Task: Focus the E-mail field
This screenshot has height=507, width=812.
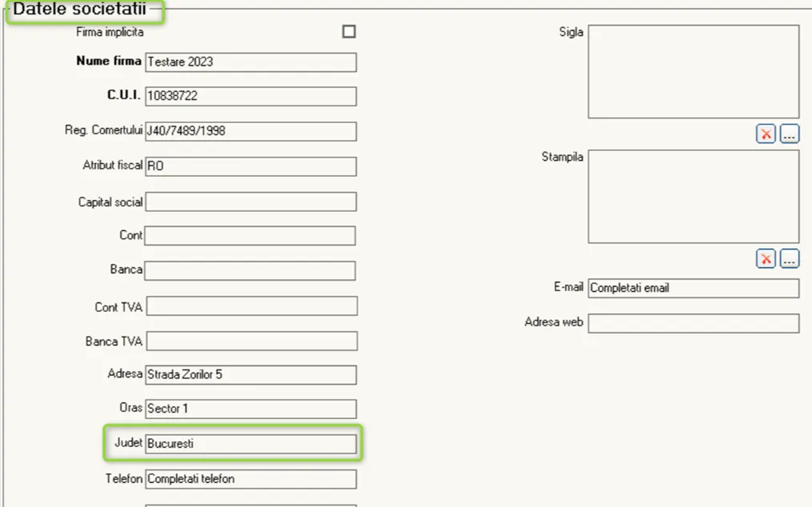Action: [x=694, y=289]
